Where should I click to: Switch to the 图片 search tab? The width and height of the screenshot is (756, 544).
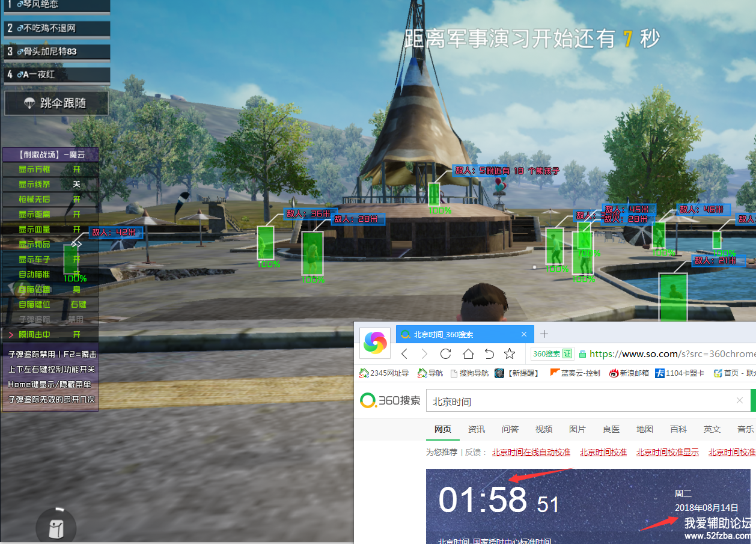(x=578, y=429)
